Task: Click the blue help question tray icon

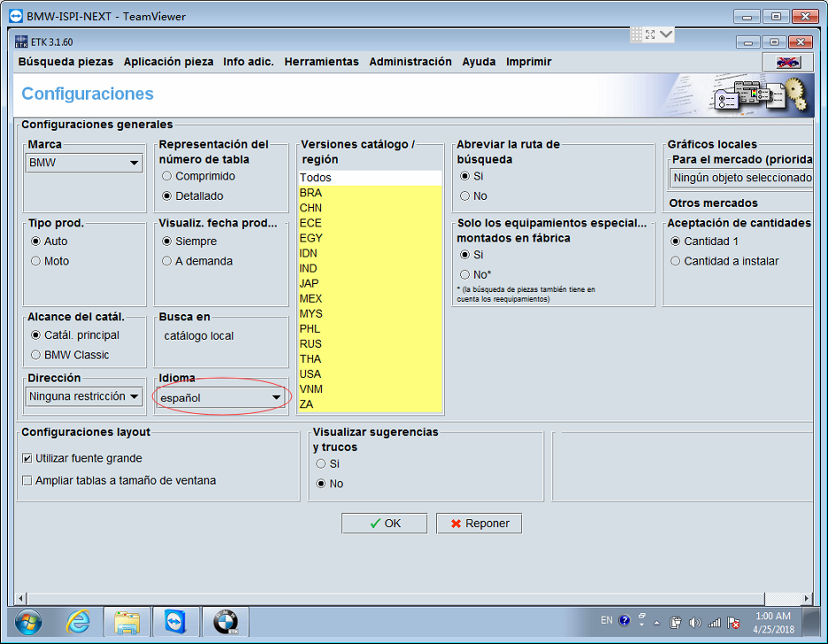Action: [x=625, y=620]
